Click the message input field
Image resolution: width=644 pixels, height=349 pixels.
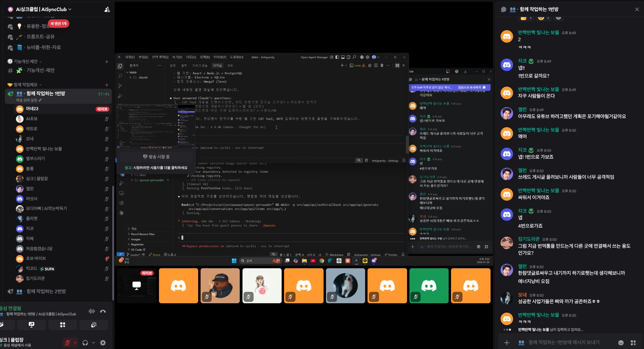pos(568,342)
